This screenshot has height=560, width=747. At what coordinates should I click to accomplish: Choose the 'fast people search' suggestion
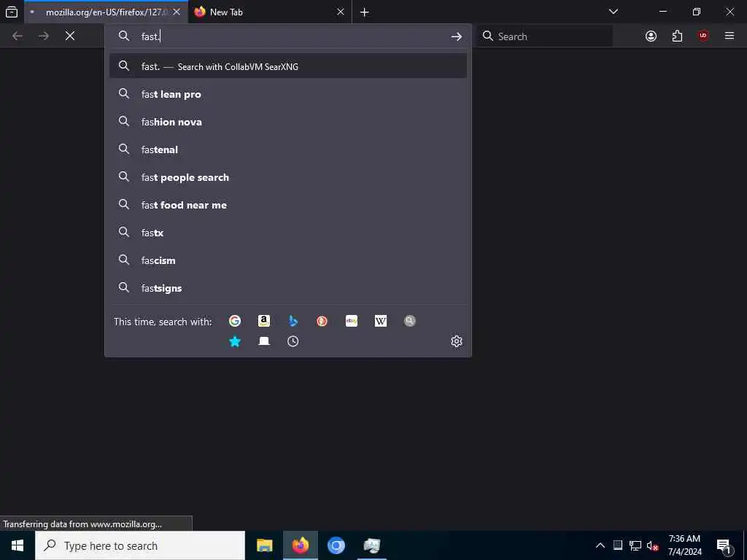click(288, 177)
